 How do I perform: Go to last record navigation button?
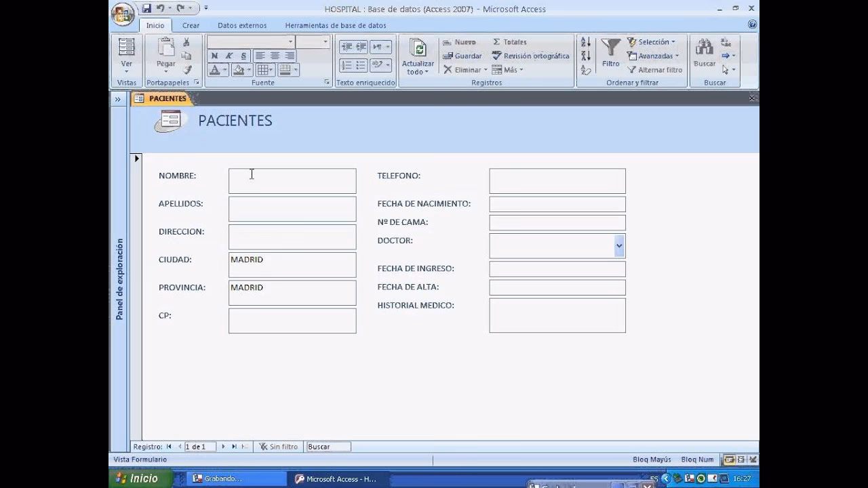234,447
